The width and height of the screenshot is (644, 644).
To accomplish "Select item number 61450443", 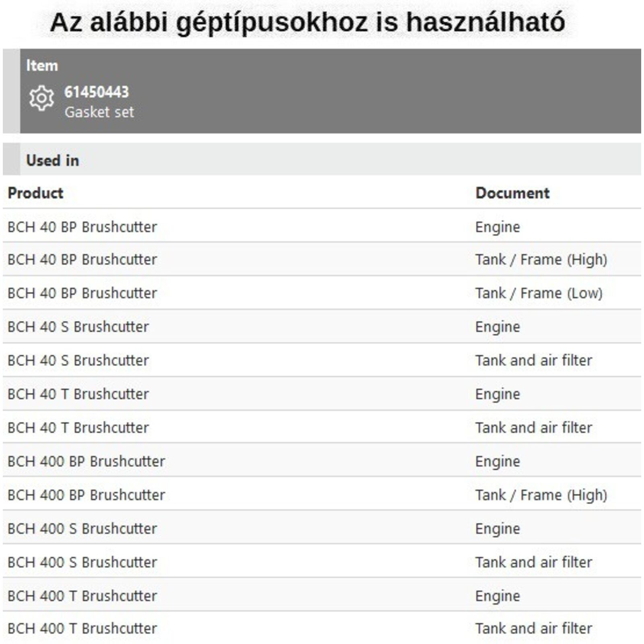I will [x=97, y=92].
